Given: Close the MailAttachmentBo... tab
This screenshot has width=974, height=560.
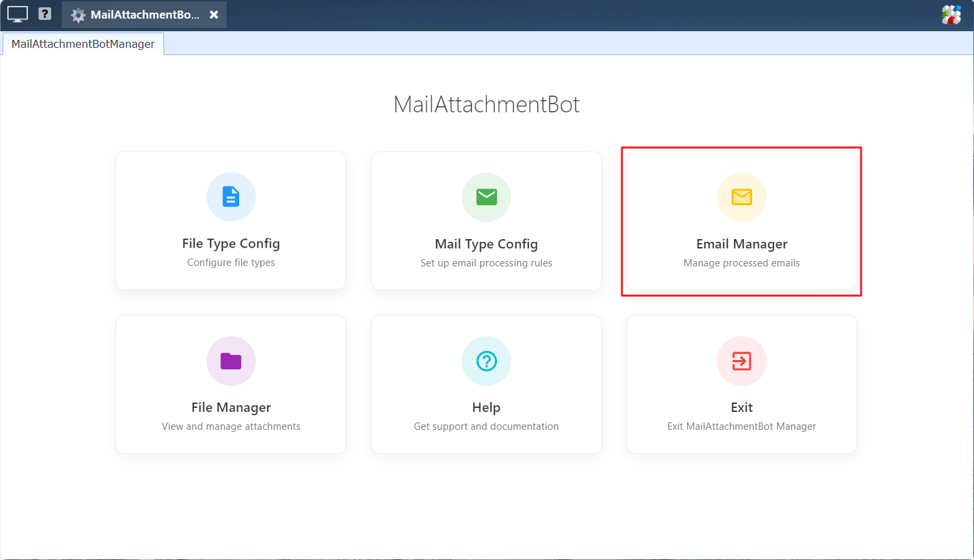Looking at the screenshot, I should pos(214,15).
